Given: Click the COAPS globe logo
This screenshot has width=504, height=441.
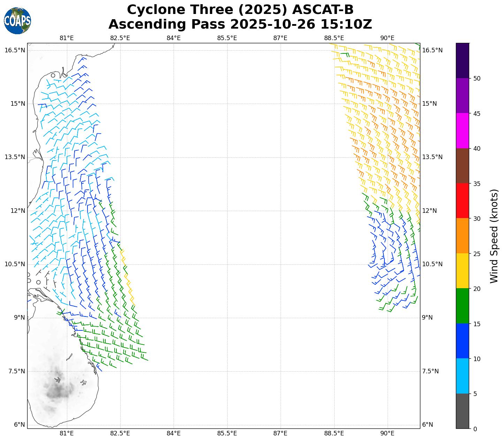Looking at the screenshot, I should (x=17, y=21).
